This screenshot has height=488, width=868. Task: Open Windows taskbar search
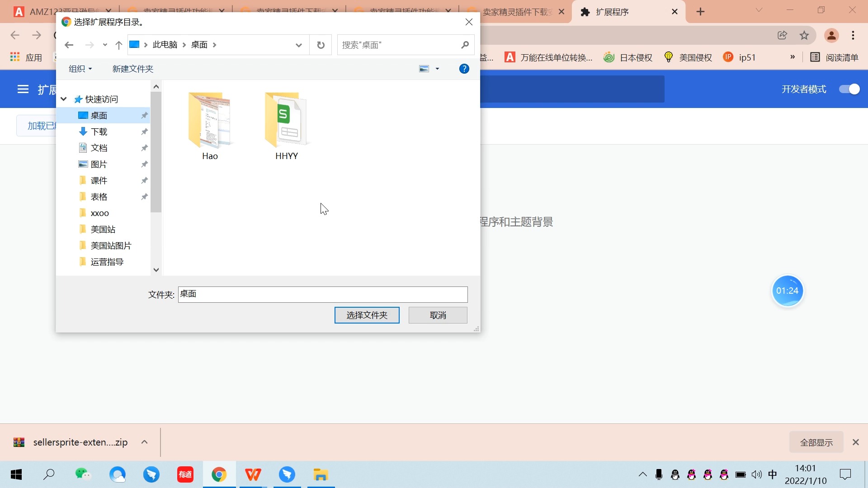49,474
